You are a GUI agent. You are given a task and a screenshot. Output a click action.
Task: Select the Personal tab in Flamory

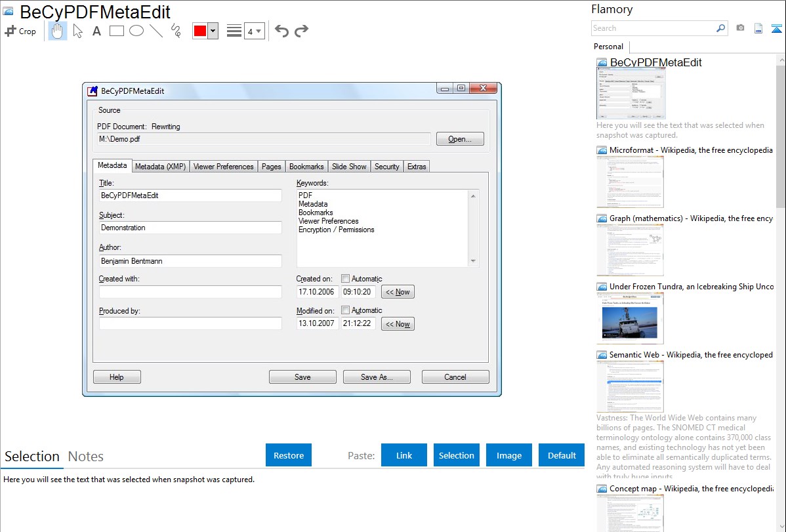[609, 47]
